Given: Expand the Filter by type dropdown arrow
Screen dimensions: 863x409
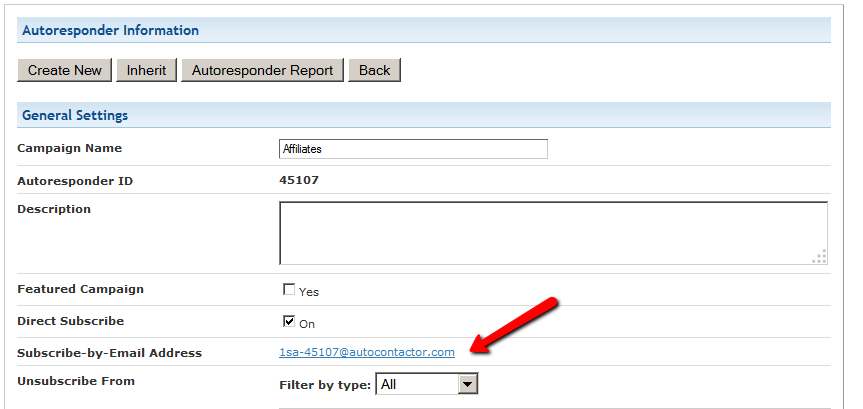Looking at the screenshot, I should 467,384.
